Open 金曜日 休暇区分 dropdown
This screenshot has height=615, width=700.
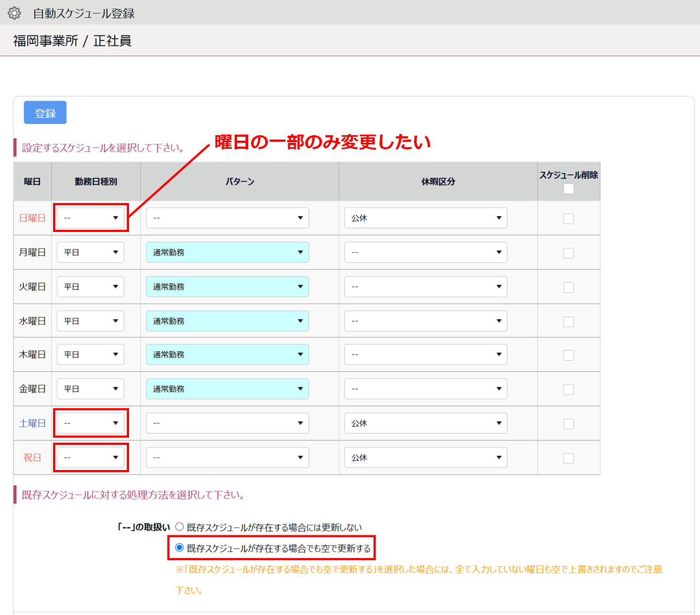[x=426, y=389]
